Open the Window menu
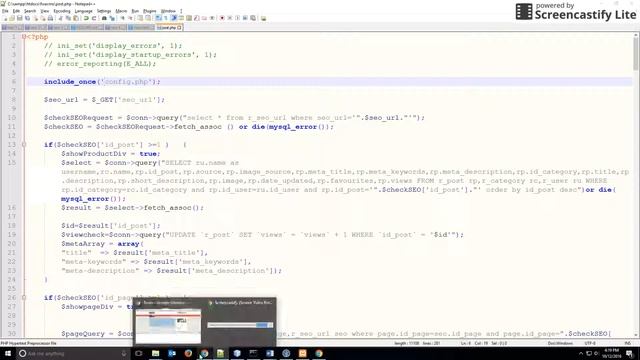 pyautogui.click(x=168, y=11)
